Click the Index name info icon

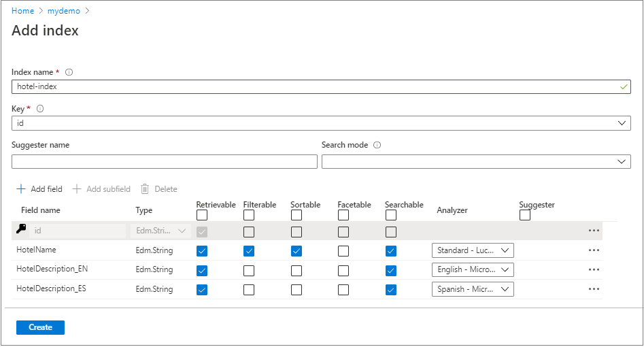pos(69,72)
